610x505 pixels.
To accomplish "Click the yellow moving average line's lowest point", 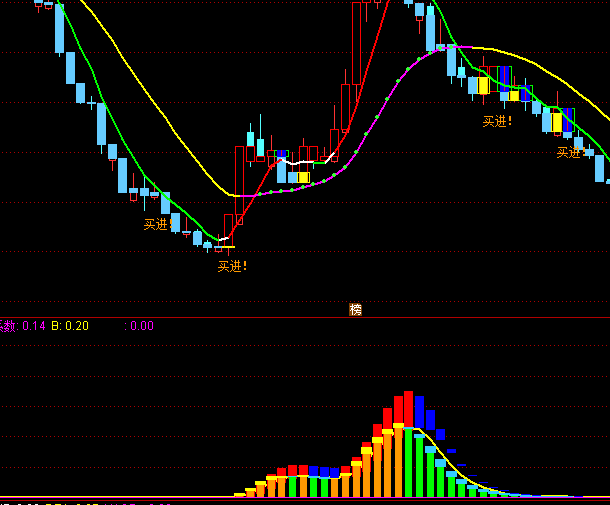I will [x=238, y=195].
